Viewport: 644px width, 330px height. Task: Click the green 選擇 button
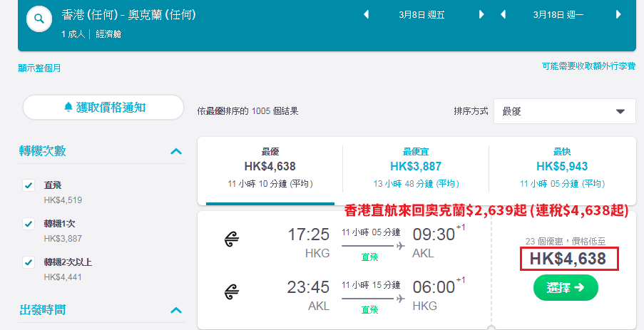click(x=566, y=288)
